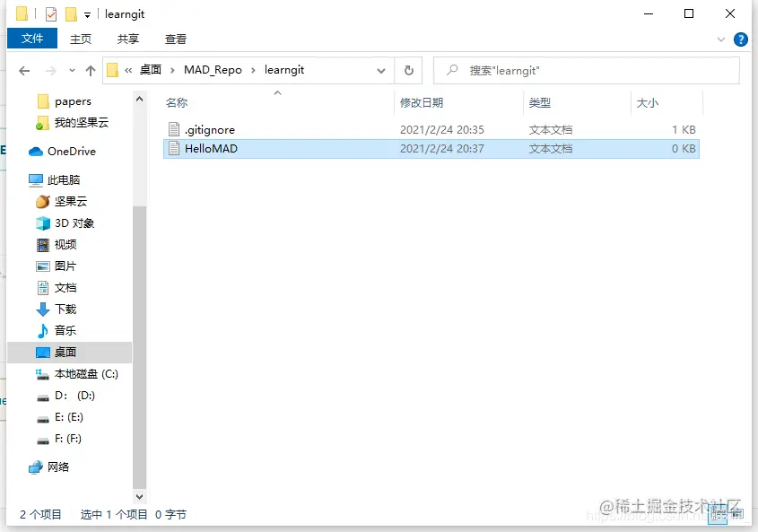Screen dimensions: 758x532
Task: Select 网络 in navigation pane
Action: [58, 467]
